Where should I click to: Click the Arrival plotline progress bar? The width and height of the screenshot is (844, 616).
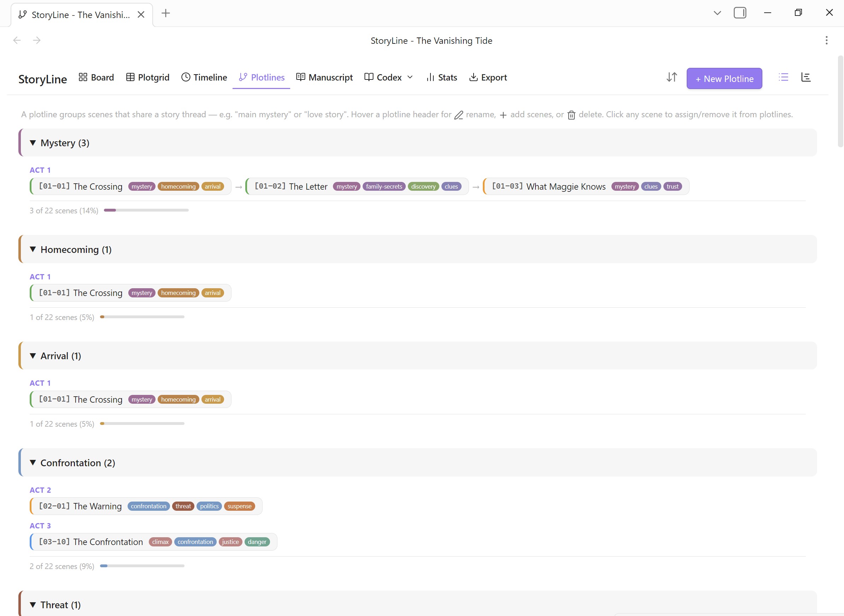[142, 423]
